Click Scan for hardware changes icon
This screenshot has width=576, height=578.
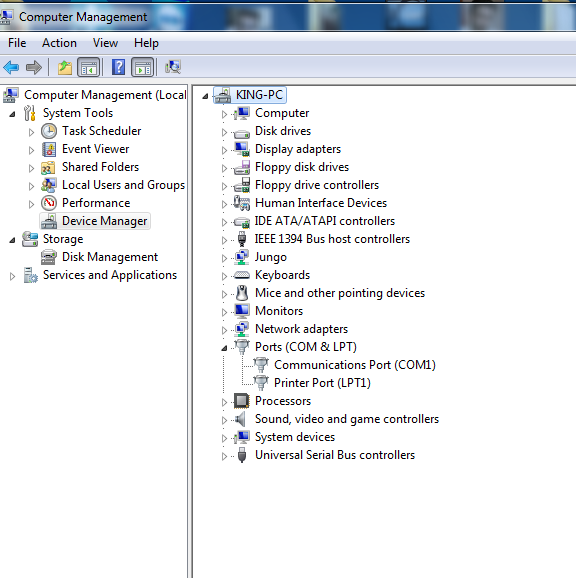pos(173,67)
